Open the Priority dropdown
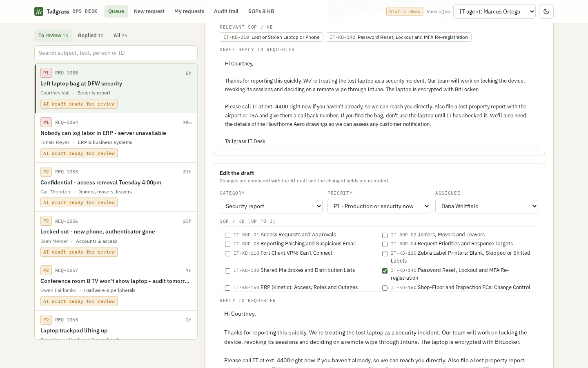This screenshot has width=588, height=368. point(379,206)
